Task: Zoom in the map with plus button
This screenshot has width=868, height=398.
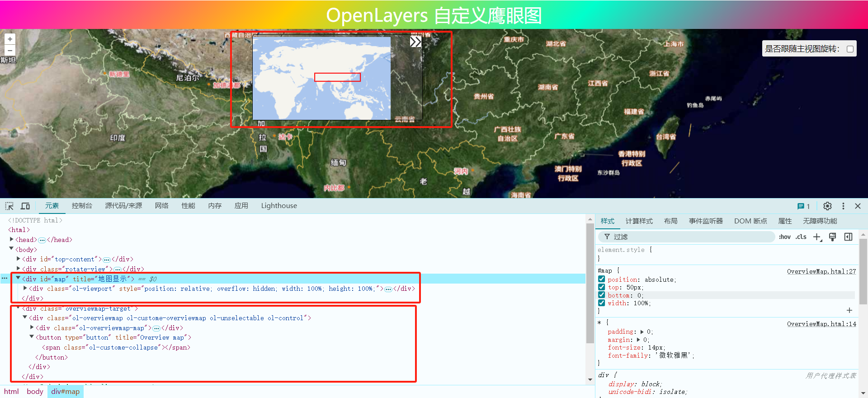Action: [10, 39]
